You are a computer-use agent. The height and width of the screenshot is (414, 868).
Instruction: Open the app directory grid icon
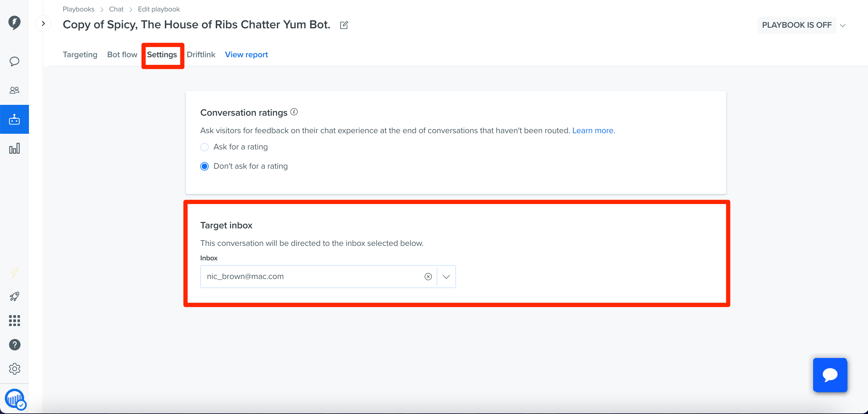pyautogui.click(x=14, y=321)
